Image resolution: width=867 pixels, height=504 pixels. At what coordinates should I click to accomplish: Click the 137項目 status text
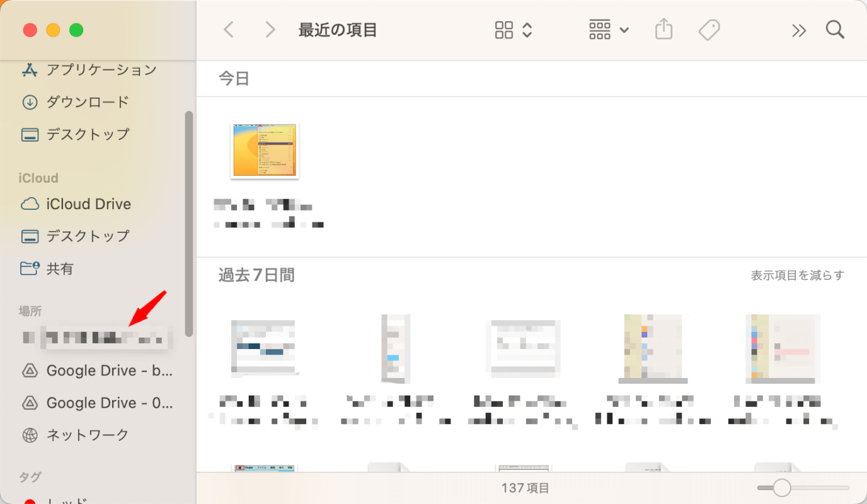click(525, 488)
